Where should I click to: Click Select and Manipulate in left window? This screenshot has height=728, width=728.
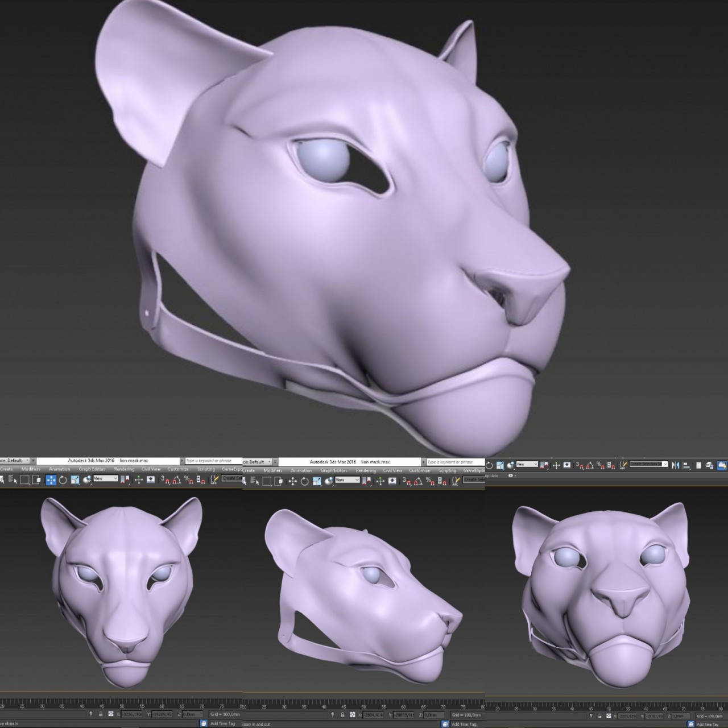tap(139, 480)
